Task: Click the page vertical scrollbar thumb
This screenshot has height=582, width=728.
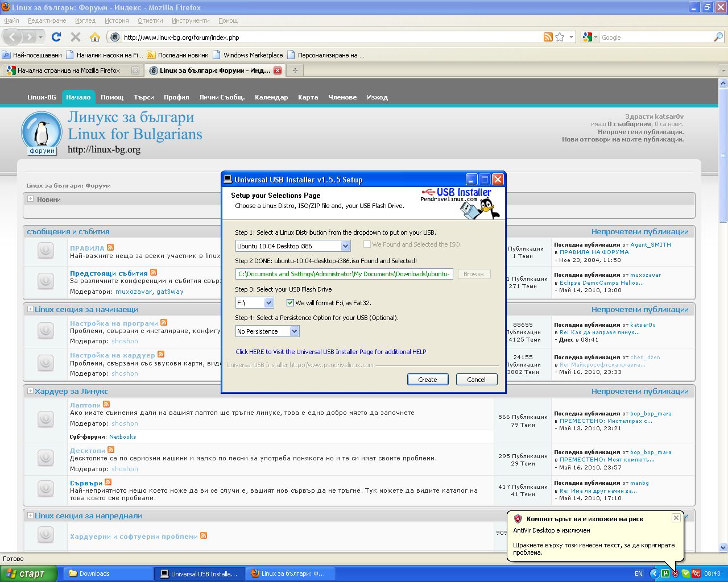Action: (723, 156)
